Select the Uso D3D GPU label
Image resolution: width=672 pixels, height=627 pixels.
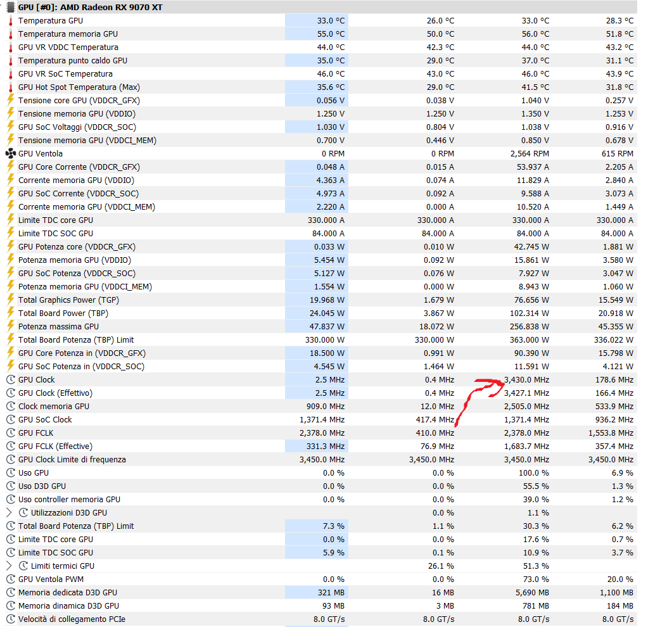click(42, 486)
